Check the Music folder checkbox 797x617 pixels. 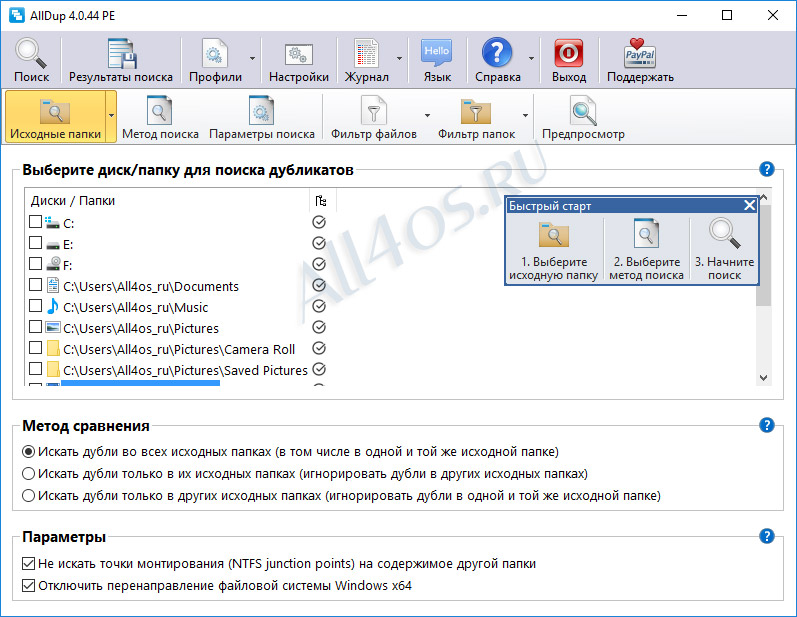tap(35, 306)
